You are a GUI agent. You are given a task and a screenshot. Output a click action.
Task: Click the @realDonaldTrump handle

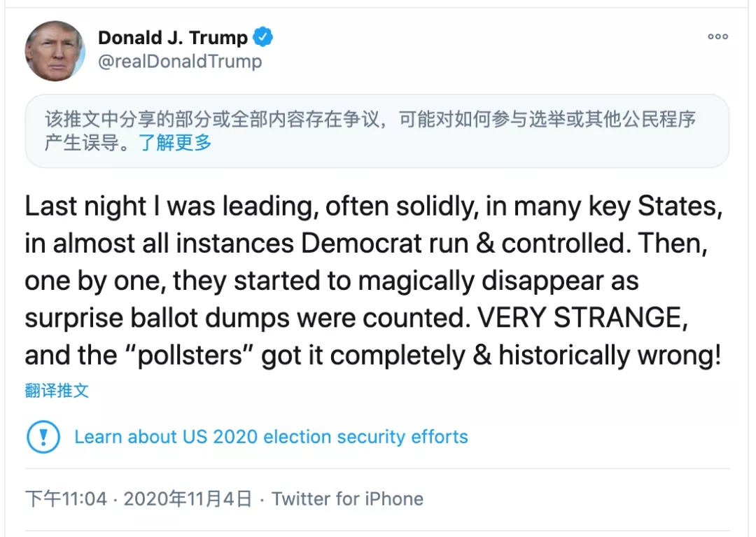click(179, 62)
